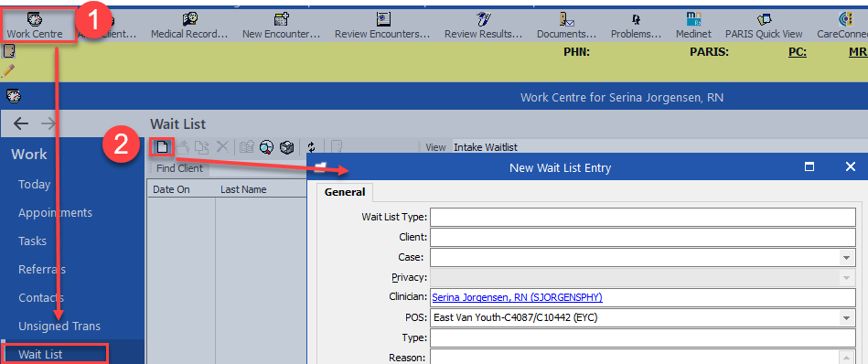868x364 pixels.
Task: Click the Client input field
Action: point(643,237)
